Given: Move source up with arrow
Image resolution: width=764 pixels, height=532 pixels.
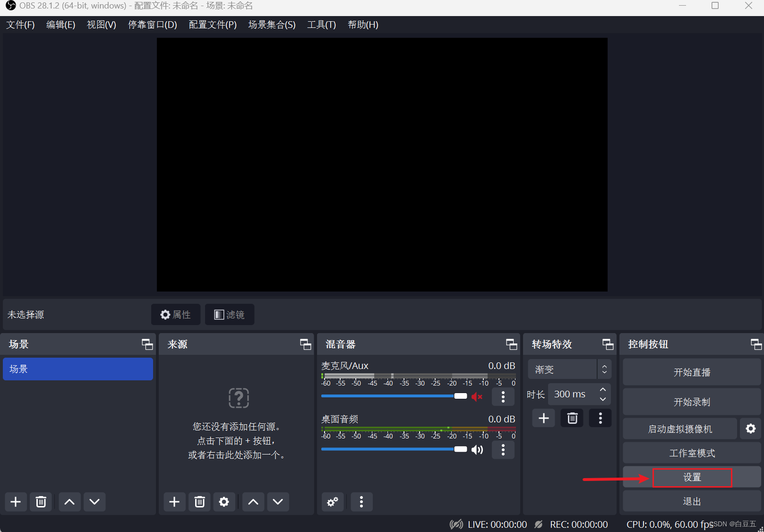Looking at the screenshot, I should [x=253, y=502].
